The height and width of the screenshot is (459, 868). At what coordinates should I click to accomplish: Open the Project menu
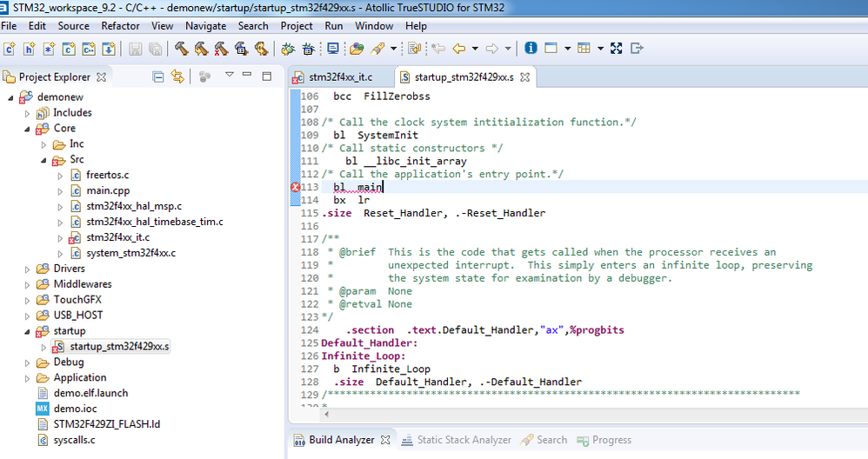click(297, 26)
